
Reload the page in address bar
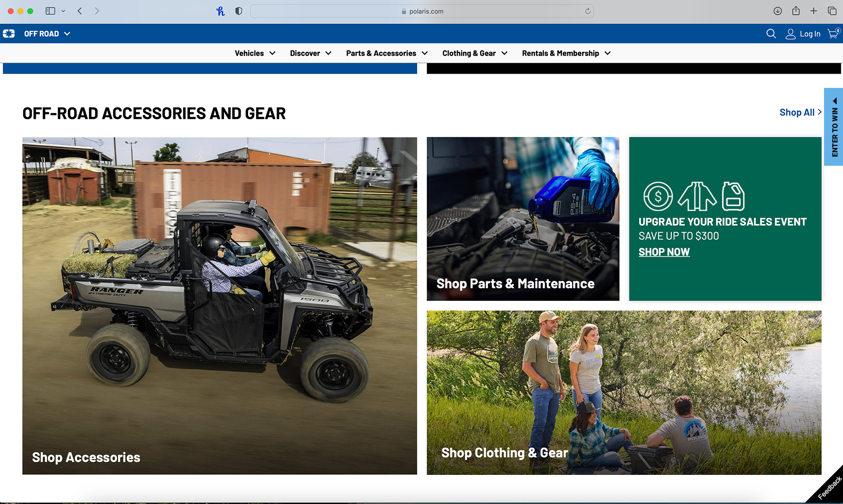587,11
